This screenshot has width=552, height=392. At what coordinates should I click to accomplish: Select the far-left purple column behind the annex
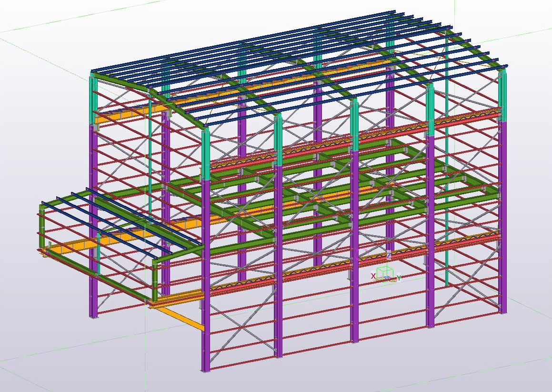(x=93, y=220)
